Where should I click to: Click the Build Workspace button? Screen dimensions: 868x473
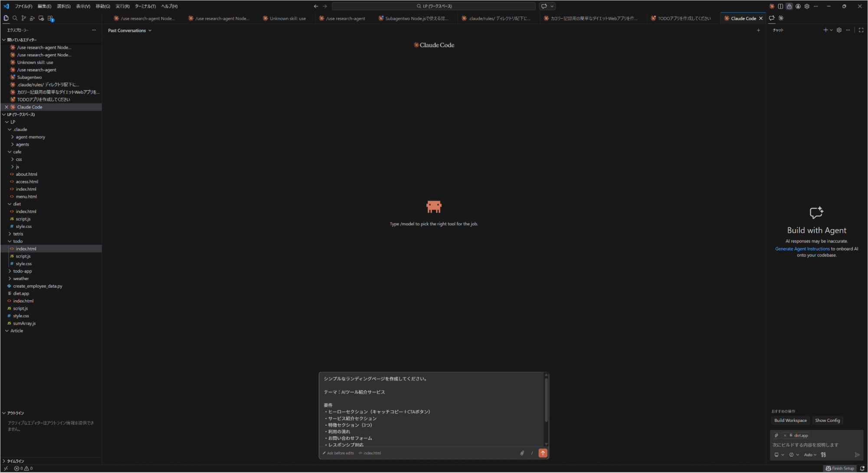[x=790, y=420]
